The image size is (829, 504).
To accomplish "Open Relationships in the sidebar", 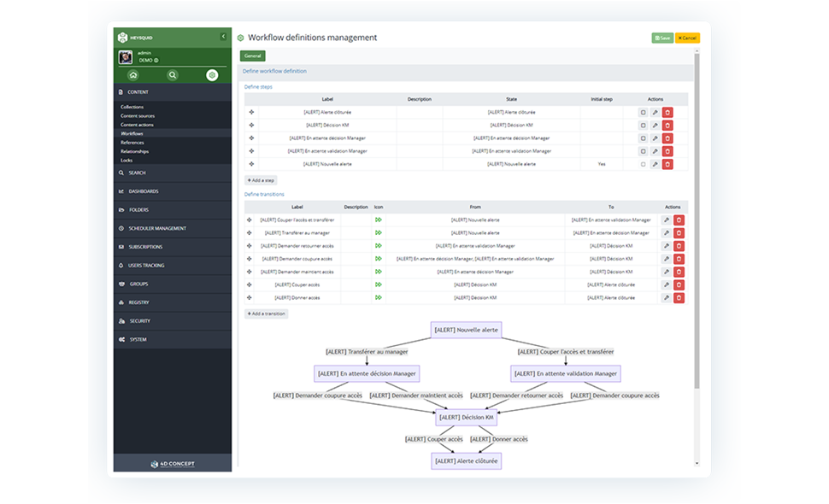I will 134,151.
